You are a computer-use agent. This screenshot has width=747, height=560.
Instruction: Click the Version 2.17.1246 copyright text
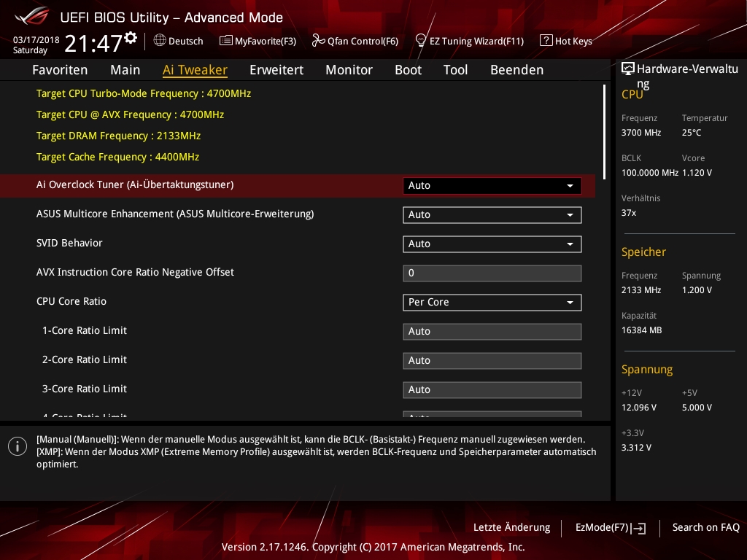[373, 547]
